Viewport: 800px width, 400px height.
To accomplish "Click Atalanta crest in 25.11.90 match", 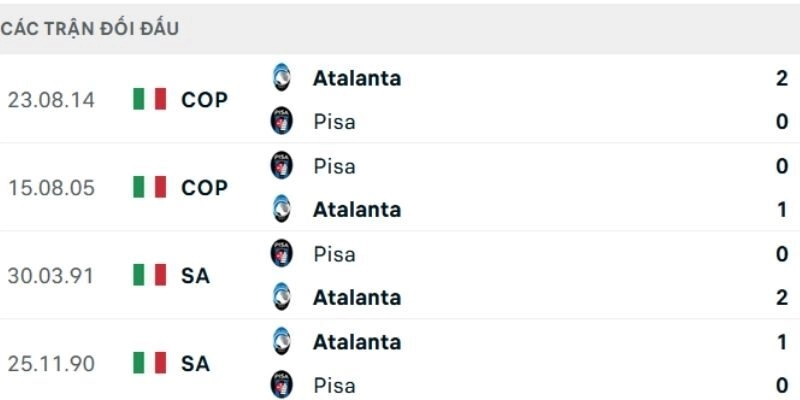I will coord(282,341).
